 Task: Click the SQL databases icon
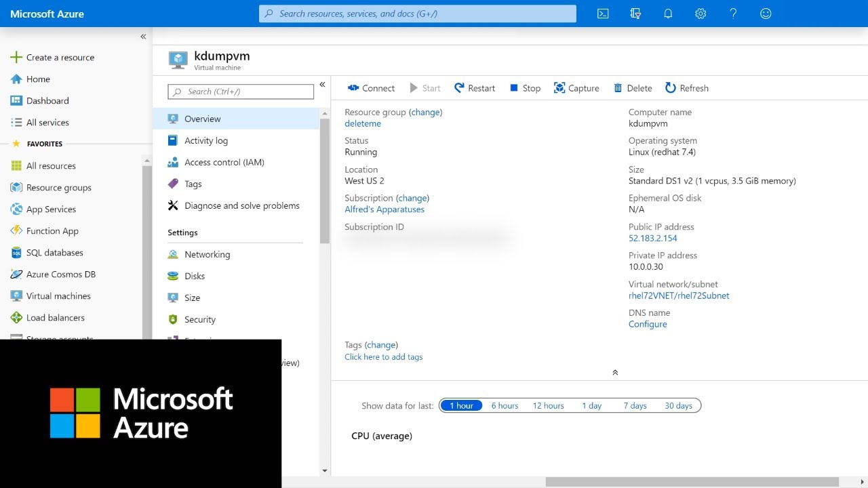point(16,253)
